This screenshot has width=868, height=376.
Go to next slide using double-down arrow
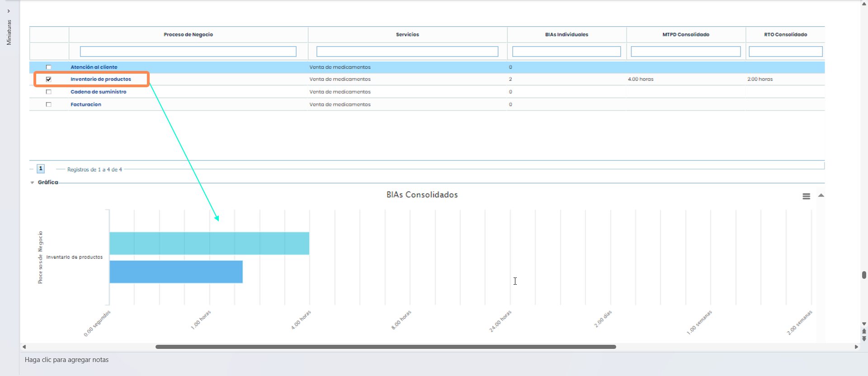(864, 338)
